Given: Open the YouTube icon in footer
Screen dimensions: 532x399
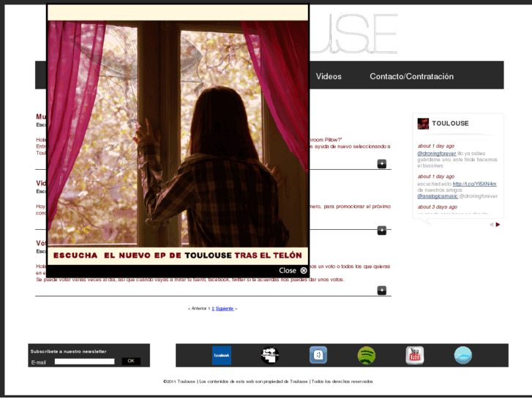Looking at the screenshot, I should coord(415,355).
